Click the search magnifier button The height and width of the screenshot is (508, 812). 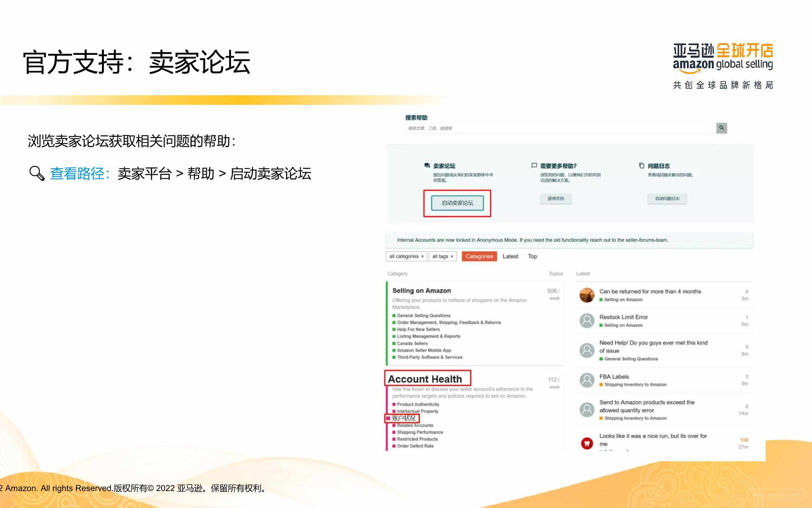click(721, 128)
